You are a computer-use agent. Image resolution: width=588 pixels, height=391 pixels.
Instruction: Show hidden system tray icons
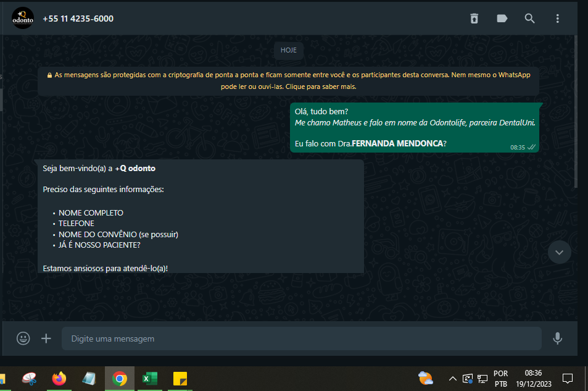tap(453, 379)
